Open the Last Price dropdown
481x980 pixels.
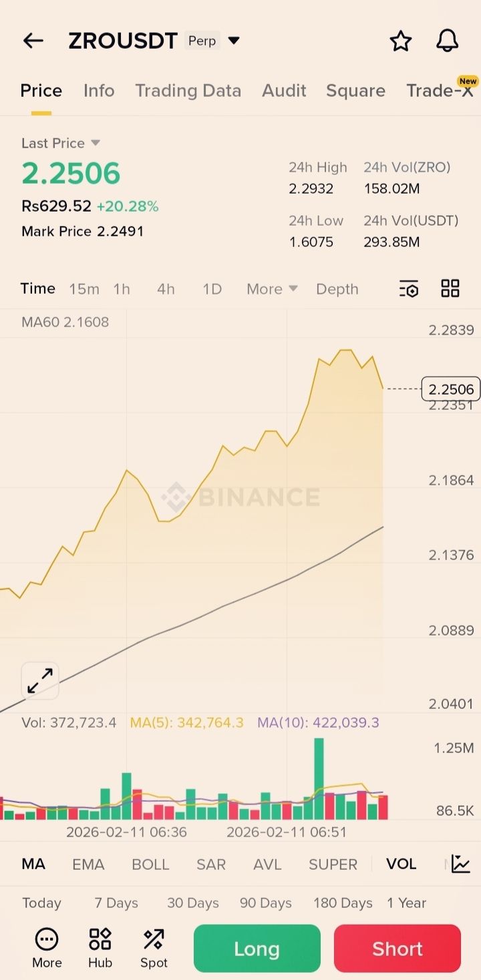(95, 143)
